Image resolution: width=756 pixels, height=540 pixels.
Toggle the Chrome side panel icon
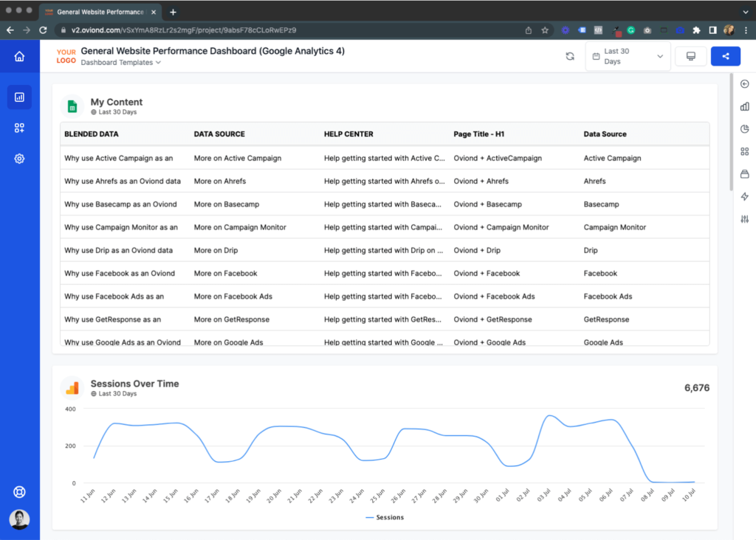click(x=712, y=30)
